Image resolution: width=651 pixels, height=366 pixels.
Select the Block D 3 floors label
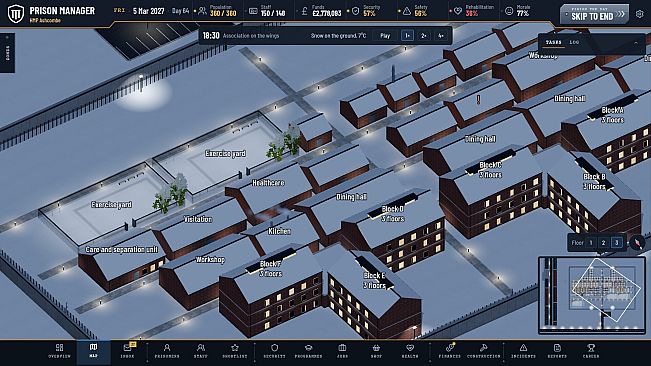tap(392, 213)
